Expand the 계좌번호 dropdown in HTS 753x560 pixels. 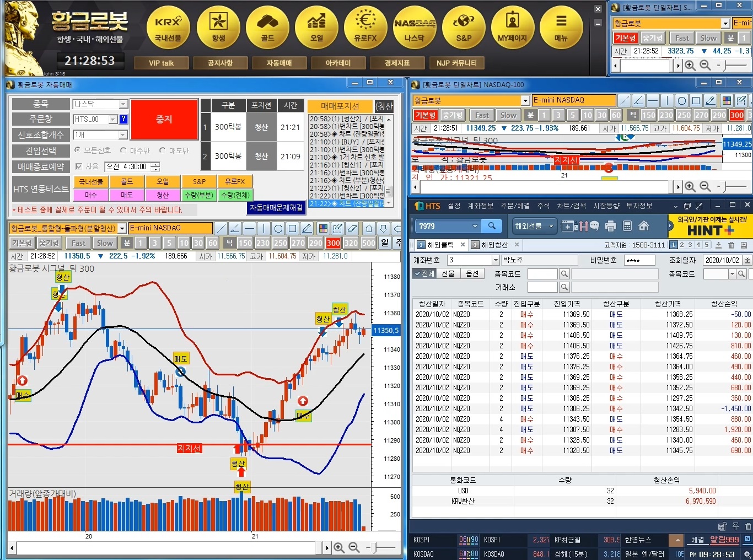(x=496, y=260)
